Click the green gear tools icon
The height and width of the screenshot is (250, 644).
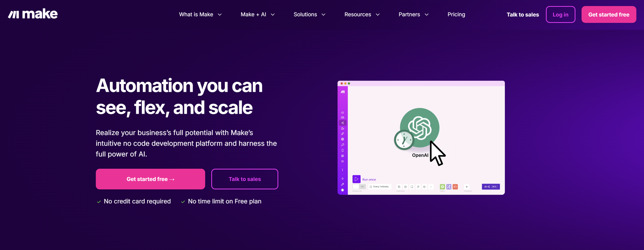tap(442, 187)
